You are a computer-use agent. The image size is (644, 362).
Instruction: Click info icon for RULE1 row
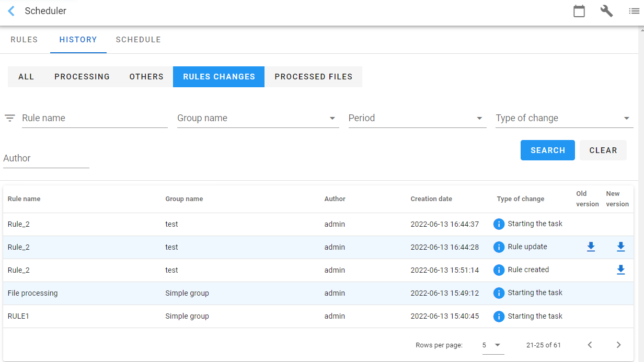pos(499,316)
